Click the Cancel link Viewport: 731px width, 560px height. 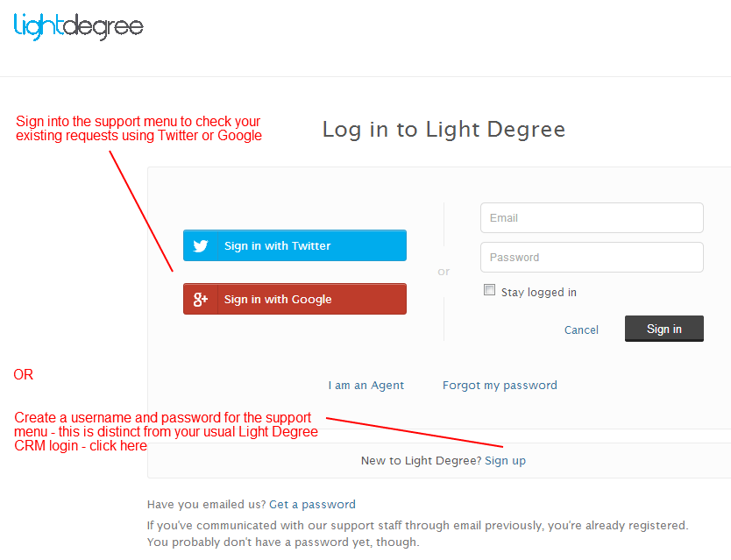point(581,330)
